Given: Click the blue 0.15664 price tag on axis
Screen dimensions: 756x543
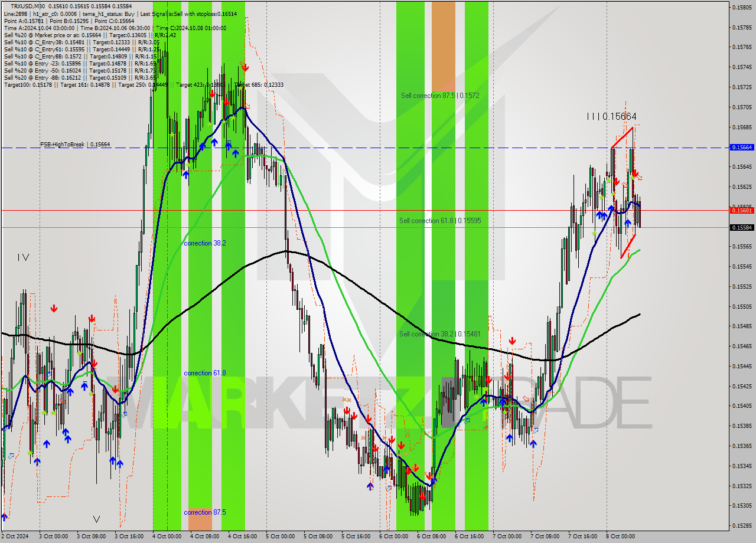Looking at the screenshot, I should point(741,147).
